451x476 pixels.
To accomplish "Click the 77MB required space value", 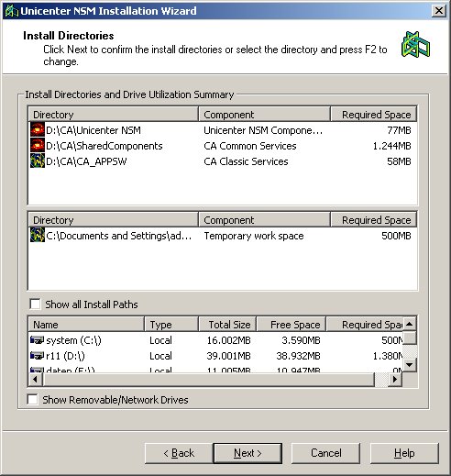I will pos(399,130).
